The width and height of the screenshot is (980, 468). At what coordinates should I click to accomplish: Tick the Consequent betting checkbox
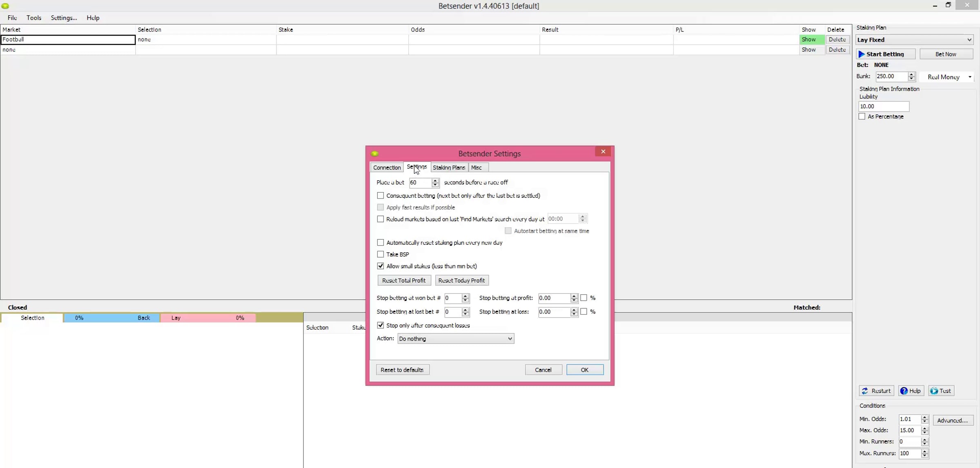(x=380, y=196)
